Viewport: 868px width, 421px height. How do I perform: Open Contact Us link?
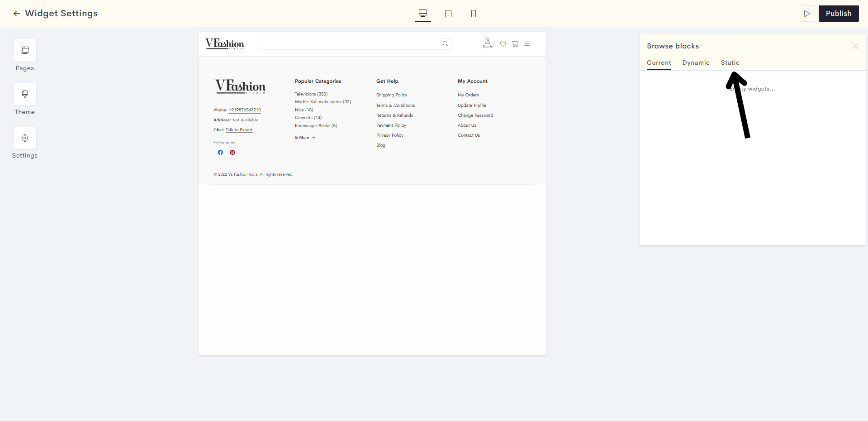click(469, 135)
